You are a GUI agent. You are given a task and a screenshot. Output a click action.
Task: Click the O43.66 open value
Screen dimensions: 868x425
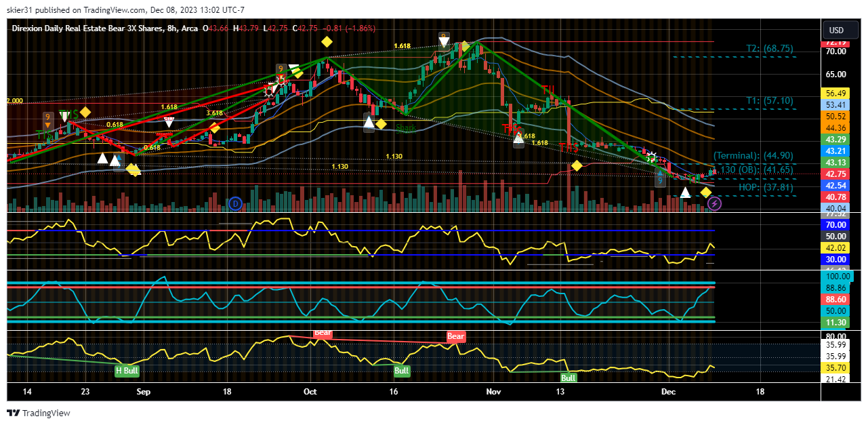[x=217, y=28]
